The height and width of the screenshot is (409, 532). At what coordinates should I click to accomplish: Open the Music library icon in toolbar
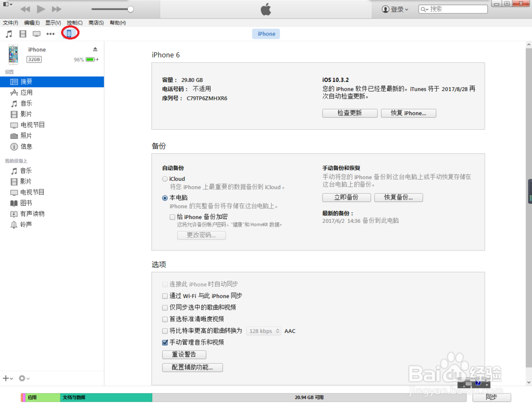coord(9,34)
